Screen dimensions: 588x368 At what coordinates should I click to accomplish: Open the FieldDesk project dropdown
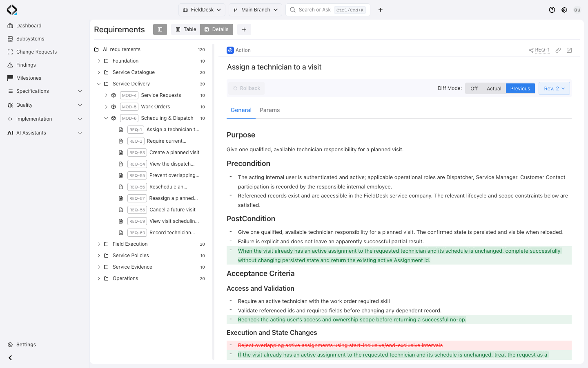tap(202, 10)
